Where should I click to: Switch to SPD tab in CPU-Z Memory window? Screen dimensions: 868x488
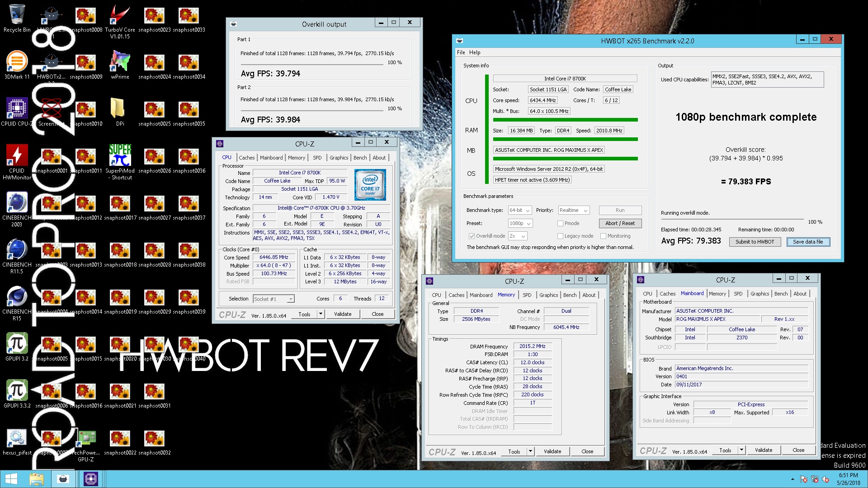(527, 295)
